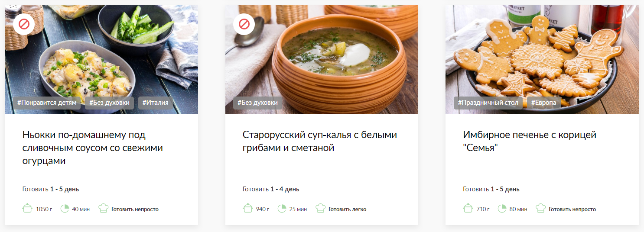
Task: Click chef hat icon beside Готовить легко
Action: (320, 209)
